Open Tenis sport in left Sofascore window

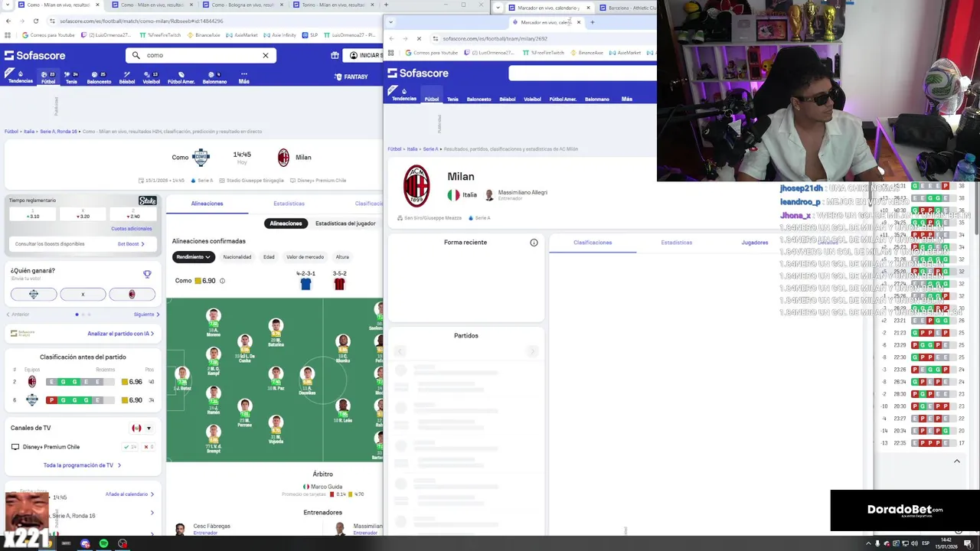(71, 77)
